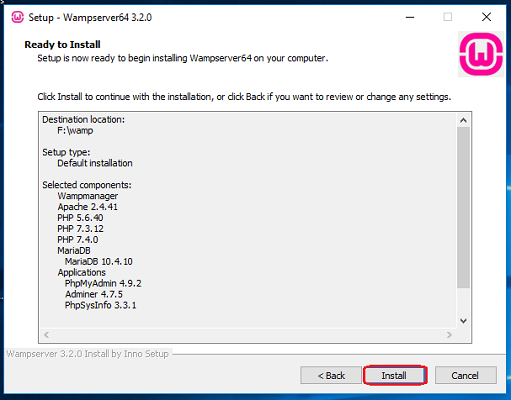Click the MariaDB 10.4.10 entry
Screen dimensions: 511x400
[x=99, y=261]
